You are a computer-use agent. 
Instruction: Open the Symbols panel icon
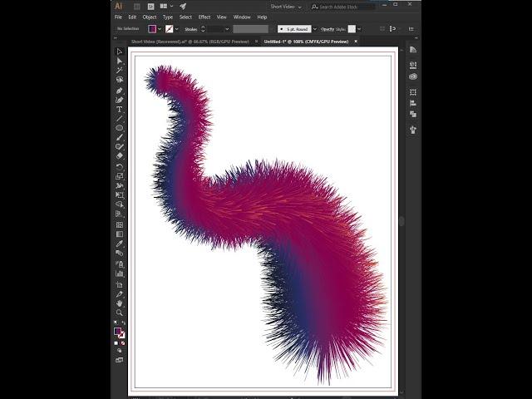(x=413, y=130)
